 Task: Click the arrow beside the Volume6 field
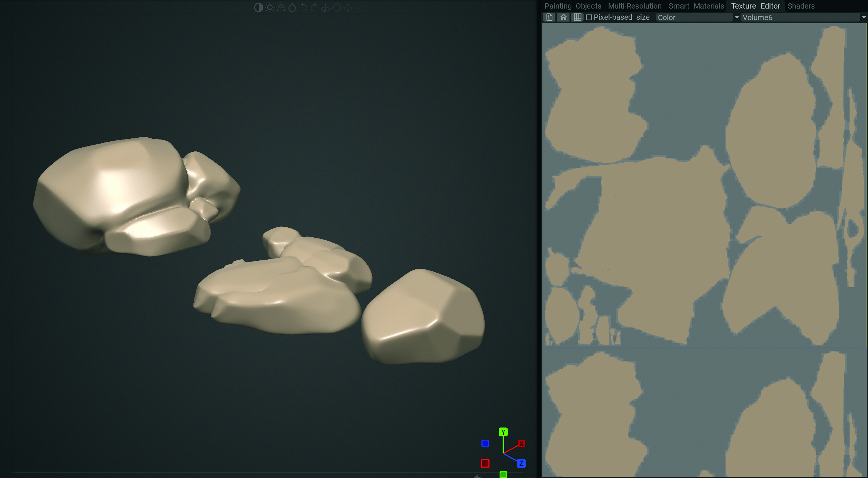pyautogui.click(x=864, y=17)
